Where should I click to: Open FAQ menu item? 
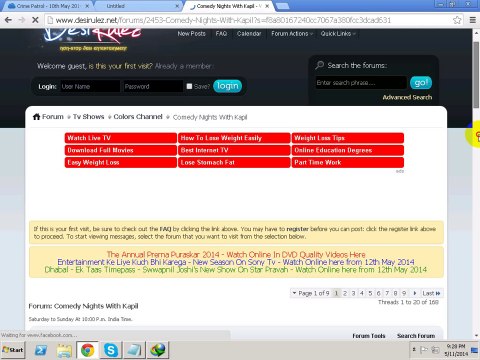point(221,34)
